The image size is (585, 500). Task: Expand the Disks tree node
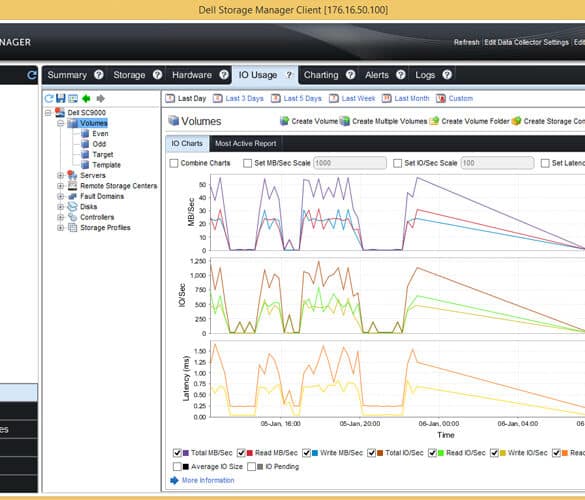pyautogui.click(x=60, y=207)
